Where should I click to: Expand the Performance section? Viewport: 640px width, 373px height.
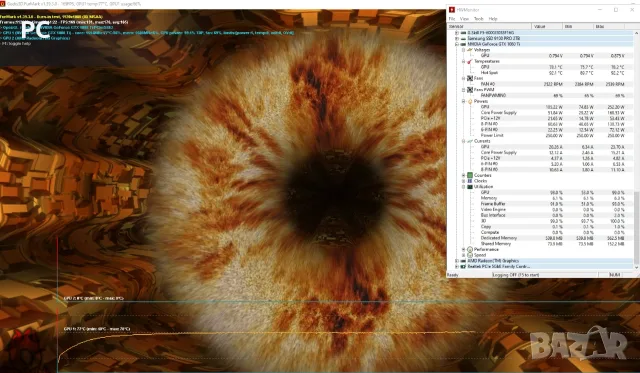point(464,249)
